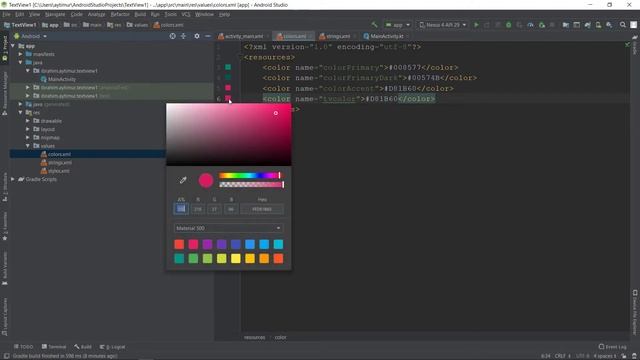Click collapse-all icon in project panel header

pyautogui.click(x=183, y=36)
